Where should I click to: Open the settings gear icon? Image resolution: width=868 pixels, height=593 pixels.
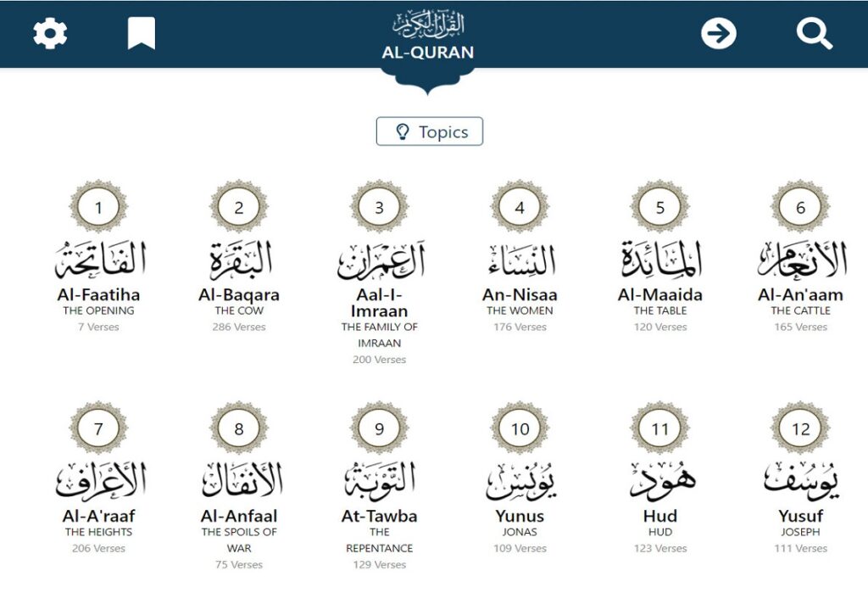tap(50, 34)
